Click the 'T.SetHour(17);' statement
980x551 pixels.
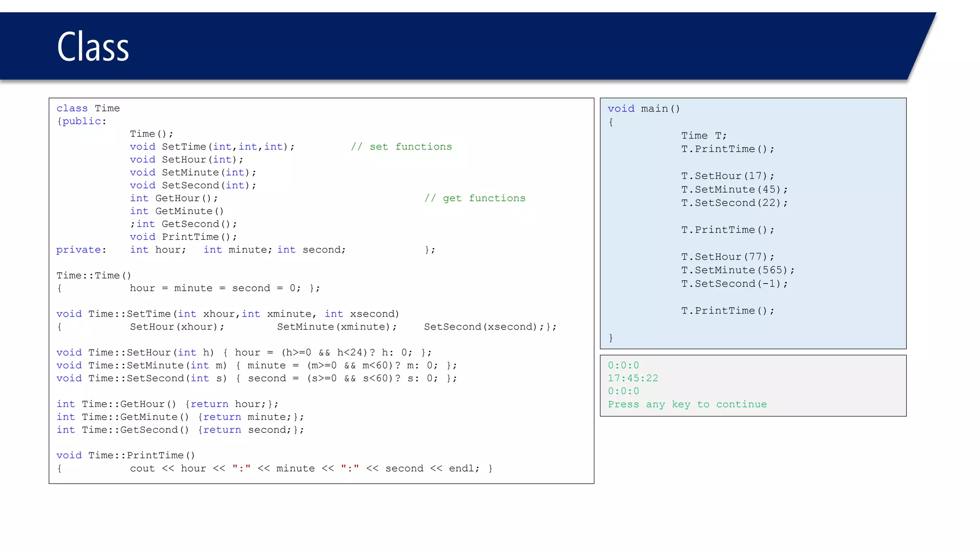pos(727,176)
